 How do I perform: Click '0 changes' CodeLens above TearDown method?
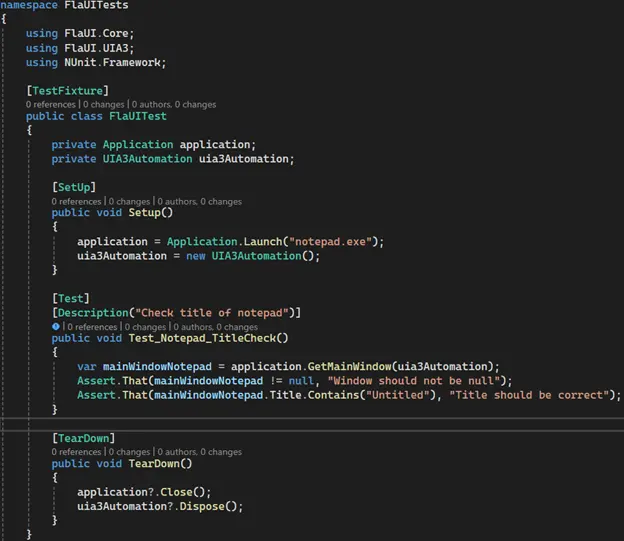pos(129,452)
